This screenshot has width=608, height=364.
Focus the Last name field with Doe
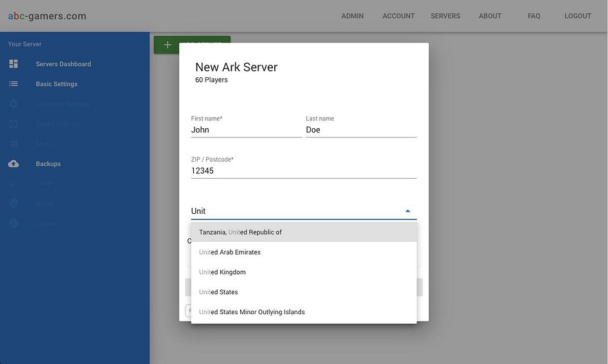click(361, 130)
